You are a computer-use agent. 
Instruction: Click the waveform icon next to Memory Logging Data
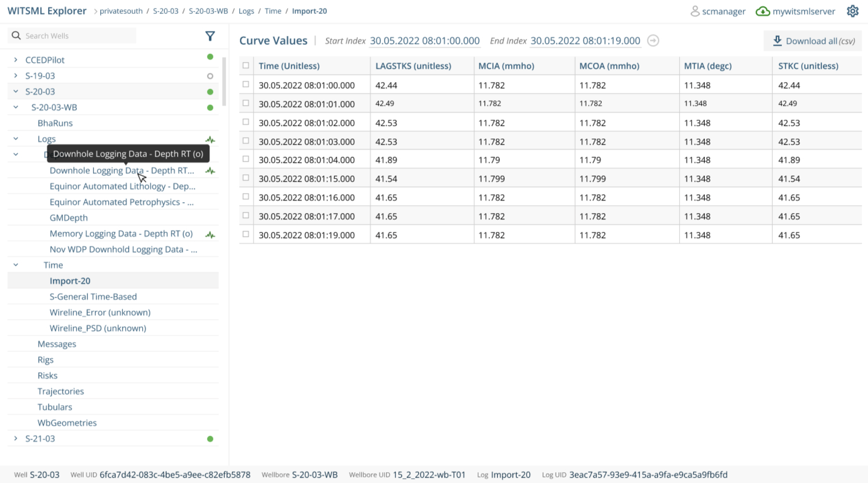(x=210, y=234)
